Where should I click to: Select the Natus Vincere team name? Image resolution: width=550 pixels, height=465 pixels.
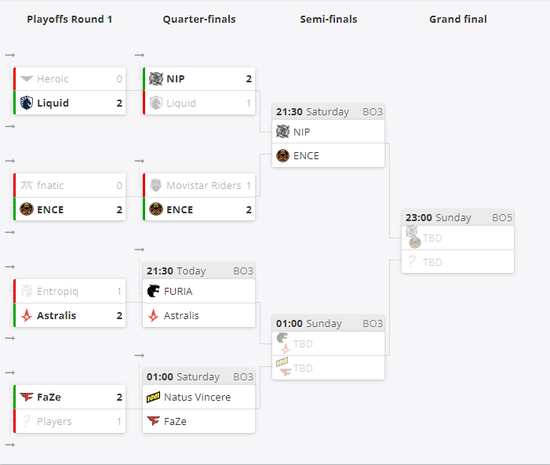pyautogui.click(x=197, y=397)
